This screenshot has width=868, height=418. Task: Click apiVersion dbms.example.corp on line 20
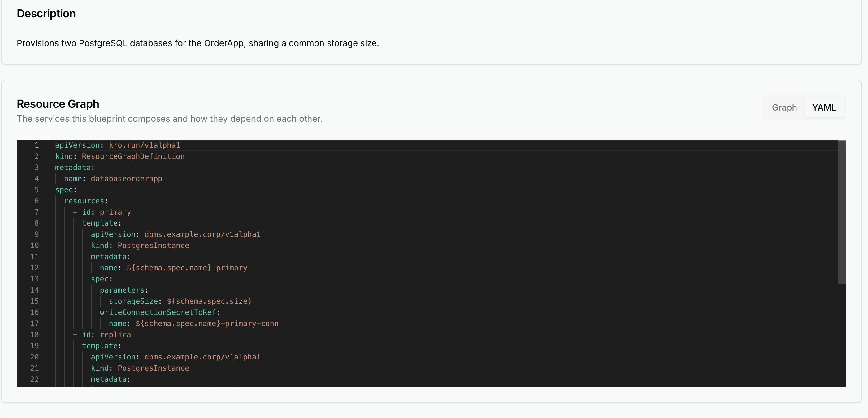176,356
